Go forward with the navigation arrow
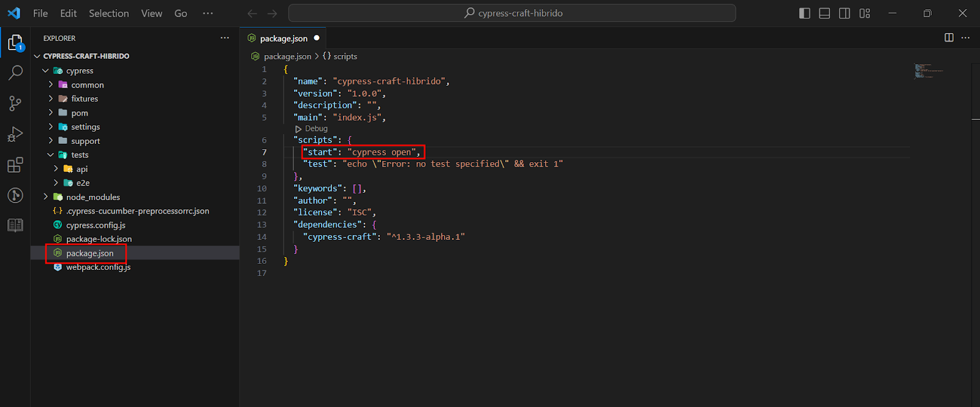The height and width of the screenshot is (407, 980). click(x=273, y=13)
